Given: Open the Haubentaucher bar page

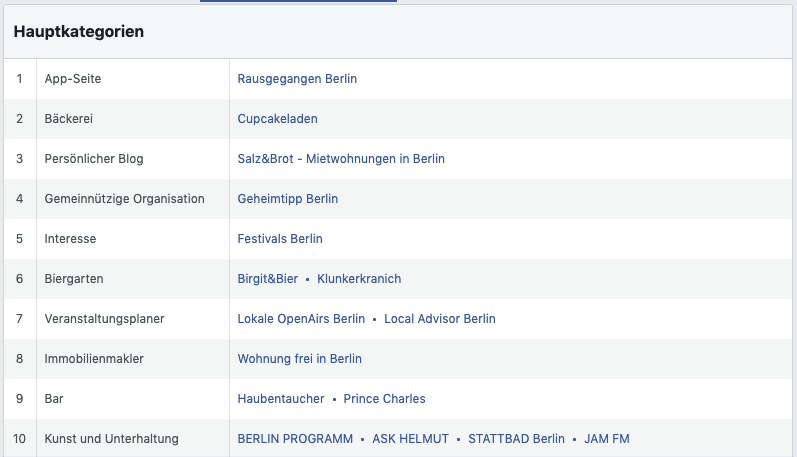Looking at the screenshot, I should pyautogui.click(x=281, y=399).
